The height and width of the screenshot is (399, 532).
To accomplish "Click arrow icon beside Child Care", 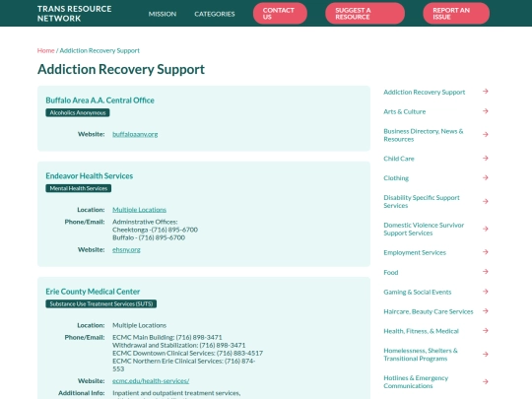I will [486, 158].
